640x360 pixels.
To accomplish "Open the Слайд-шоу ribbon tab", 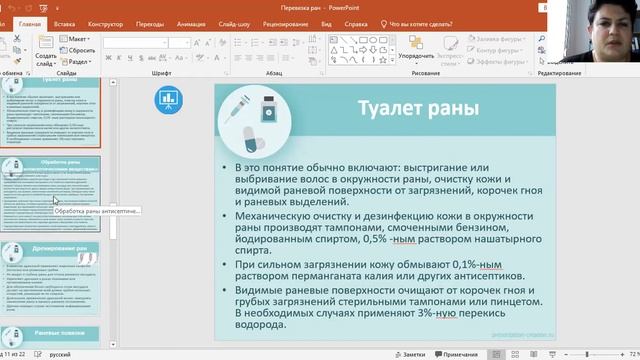I will [x=234, y=24].
